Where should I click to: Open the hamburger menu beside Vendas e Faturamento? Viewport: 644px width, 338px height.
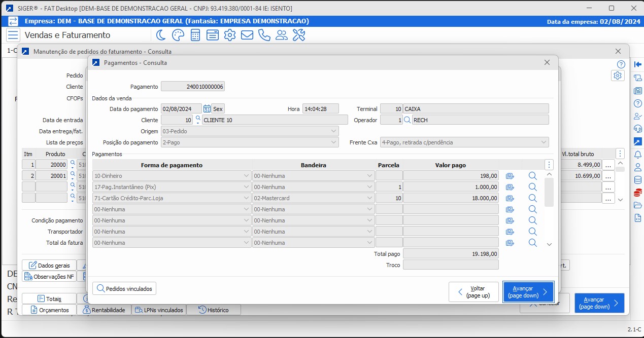point(13,35)
